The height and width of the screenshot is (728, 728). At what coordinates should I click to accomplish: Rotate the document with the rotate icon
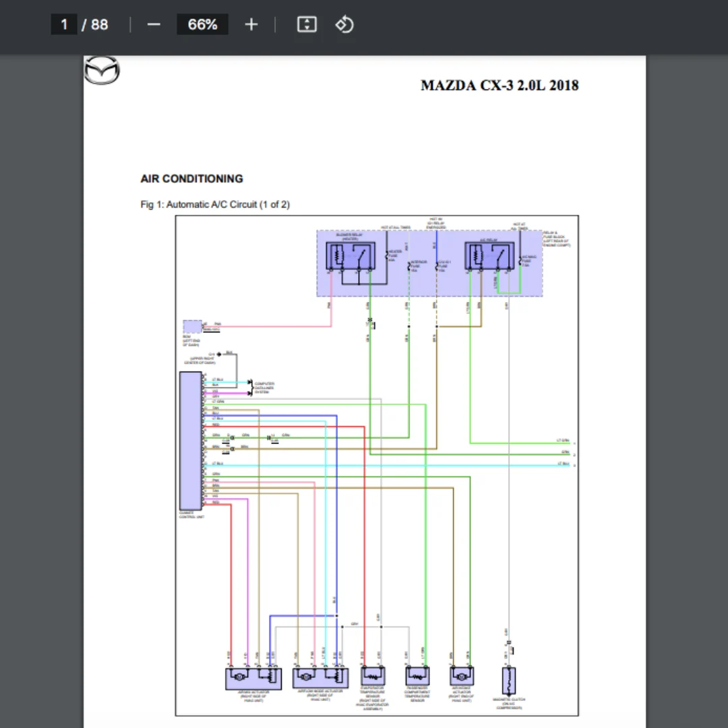click(x=344, y=25)
